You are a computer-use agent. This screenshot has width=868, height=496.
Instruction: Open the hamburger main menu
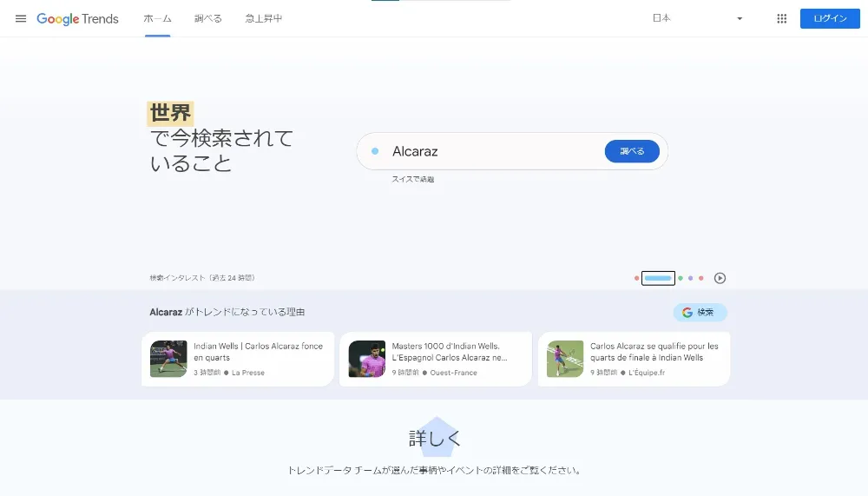pos(21,19)
